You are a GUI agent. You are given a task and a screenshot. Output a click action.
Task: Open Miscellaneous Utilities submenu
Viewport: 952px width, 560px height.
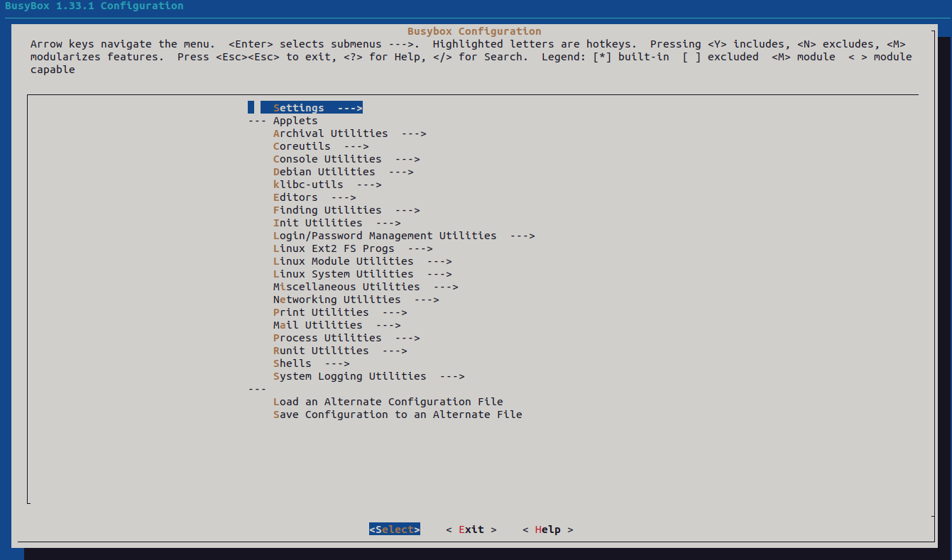click(x=366, y=287)
